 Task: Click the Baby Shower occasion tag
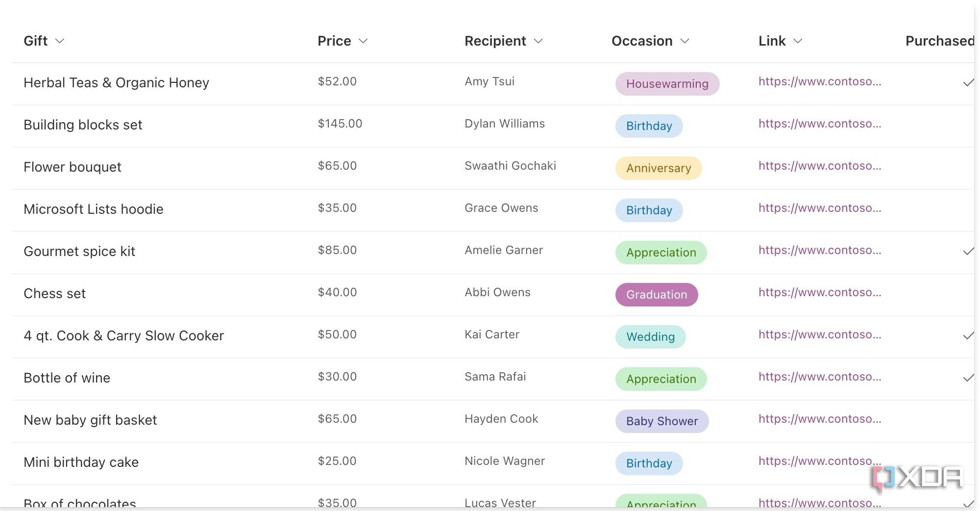[x=661, y=421]
